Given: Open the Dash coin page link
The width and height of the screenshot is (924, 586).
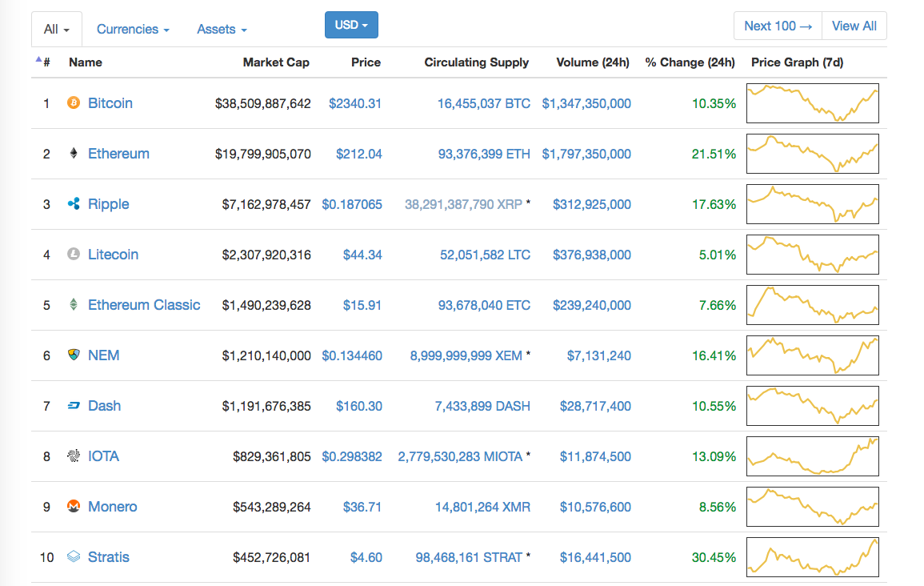Looking at the screenshot, I should coord(104,406).
